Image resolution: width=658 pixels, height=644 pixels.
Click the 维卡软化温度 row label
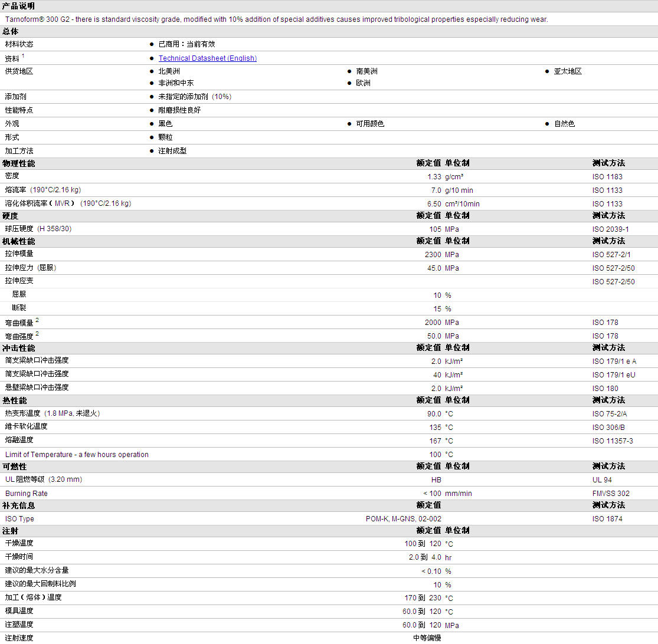(x=26, y=426)
